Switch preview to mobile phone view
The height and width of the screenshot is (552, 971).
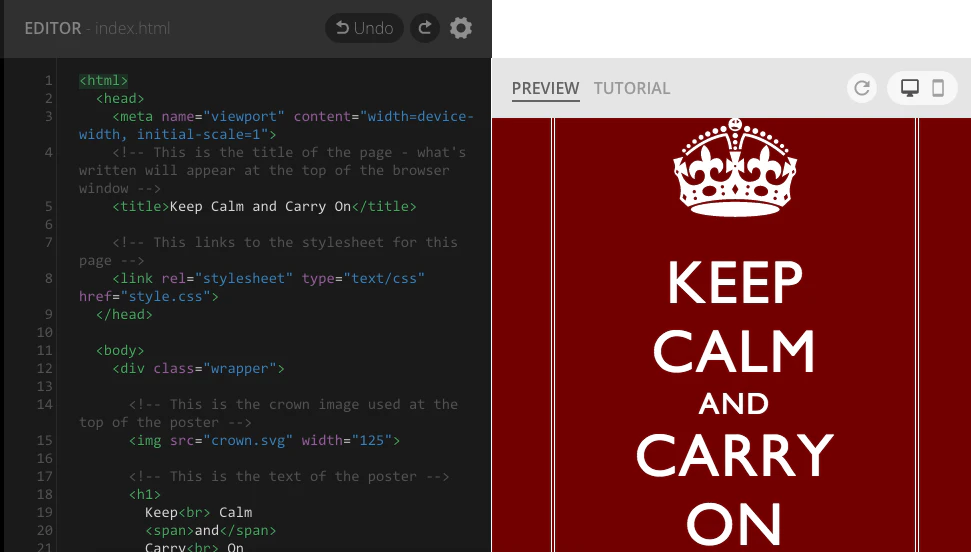point(938,88)
